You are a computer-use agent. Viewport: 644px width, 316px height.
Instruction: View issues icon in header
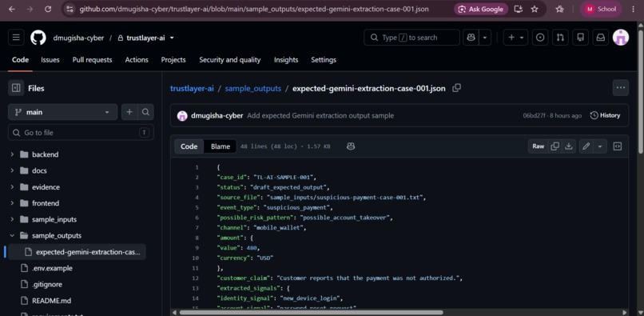click(x=540, y=38)
